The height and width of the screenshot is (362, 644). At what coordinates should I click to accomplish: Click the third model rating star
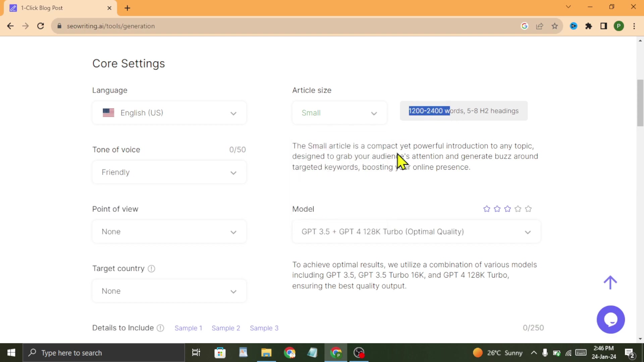tap(507, 209)
